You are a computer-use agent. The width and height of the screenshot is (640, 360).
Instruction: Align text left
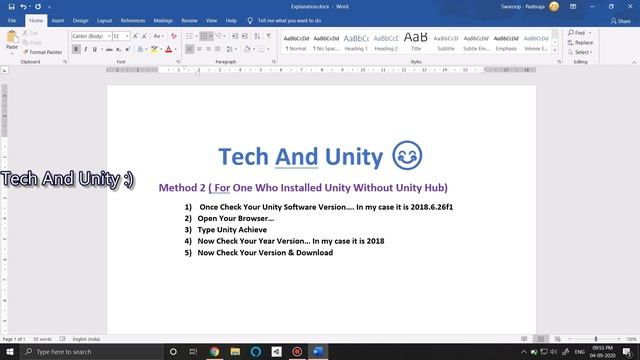point(189,49)
